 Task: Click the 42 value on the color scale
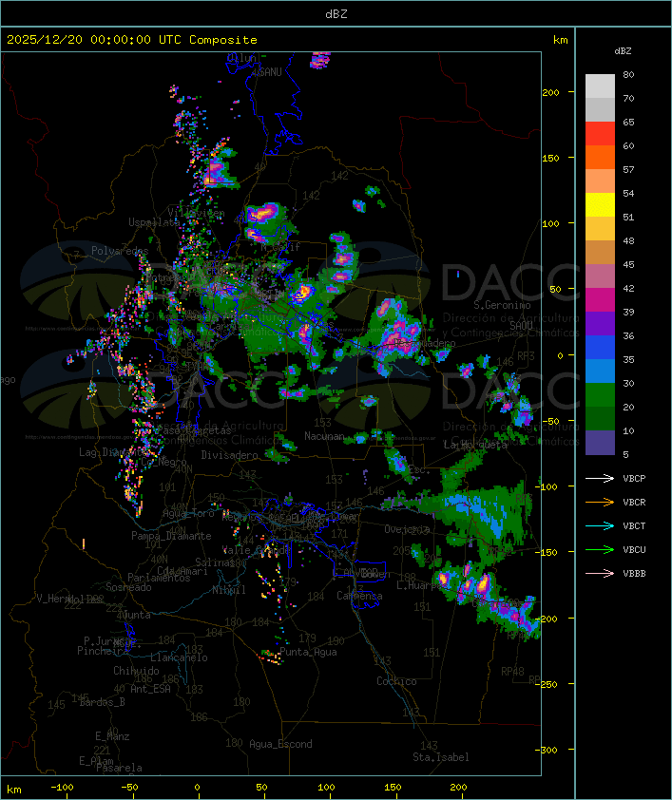point(628,289)
